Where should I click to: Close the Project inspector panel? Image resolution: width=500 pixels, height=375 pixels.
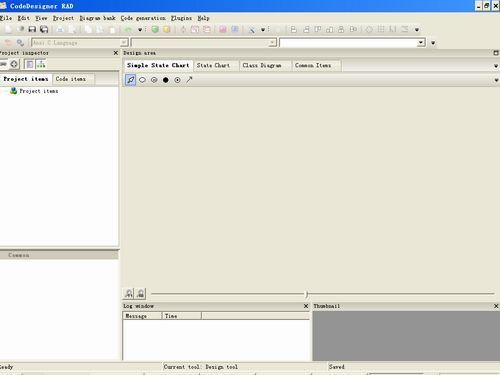pos(116,53)
